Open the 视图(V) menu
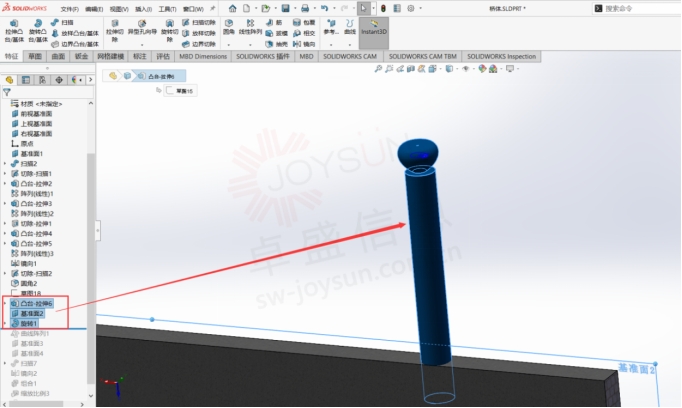This screenshot has width=682, height=408. (119, 9)
